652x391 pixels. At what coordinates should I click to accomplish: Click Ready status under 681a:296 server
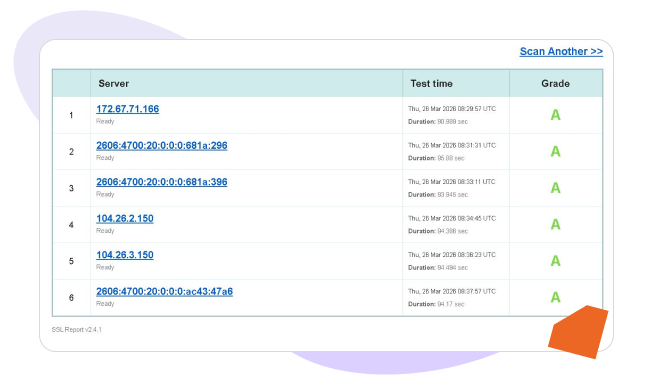point(105,158)
